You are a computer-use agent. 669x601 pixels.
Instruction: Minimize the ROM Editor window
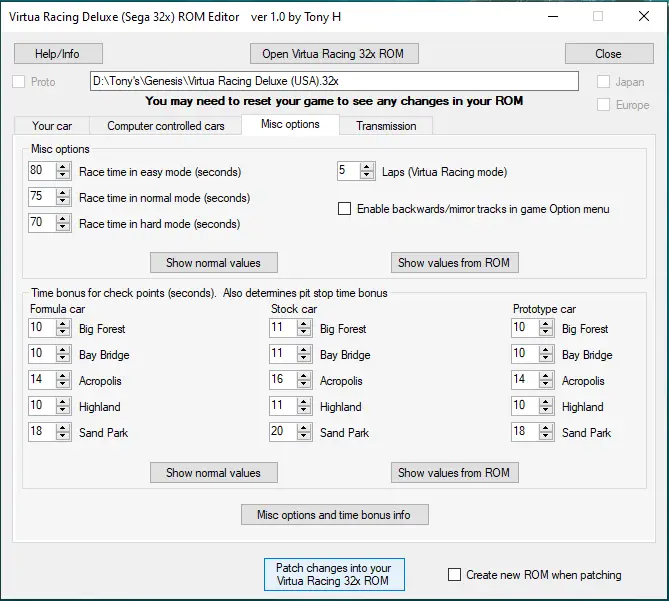(553, 17)
